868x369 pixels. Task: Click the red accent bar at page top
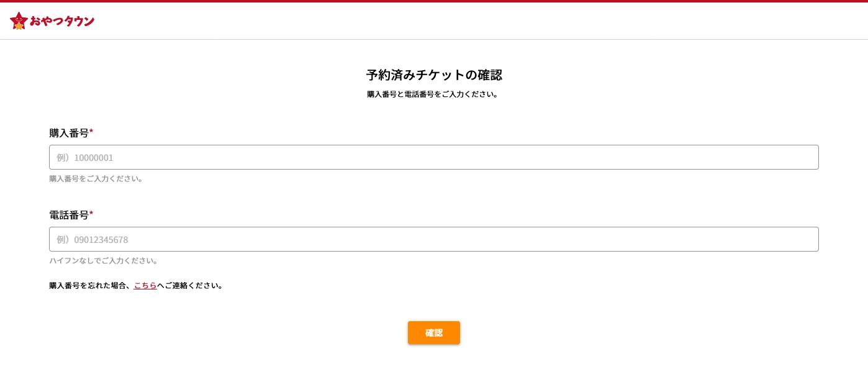[434, 1]
